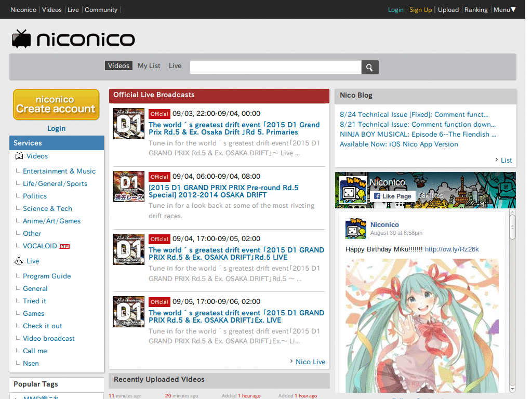
Task: Open the Other video category
Action: click(x=32, y=233)
